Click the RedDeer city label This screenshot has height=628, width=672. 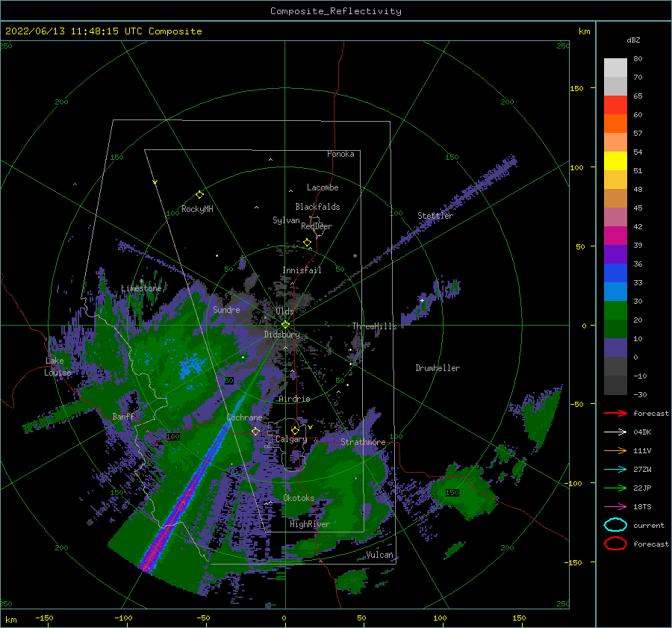tap(317, 226)
